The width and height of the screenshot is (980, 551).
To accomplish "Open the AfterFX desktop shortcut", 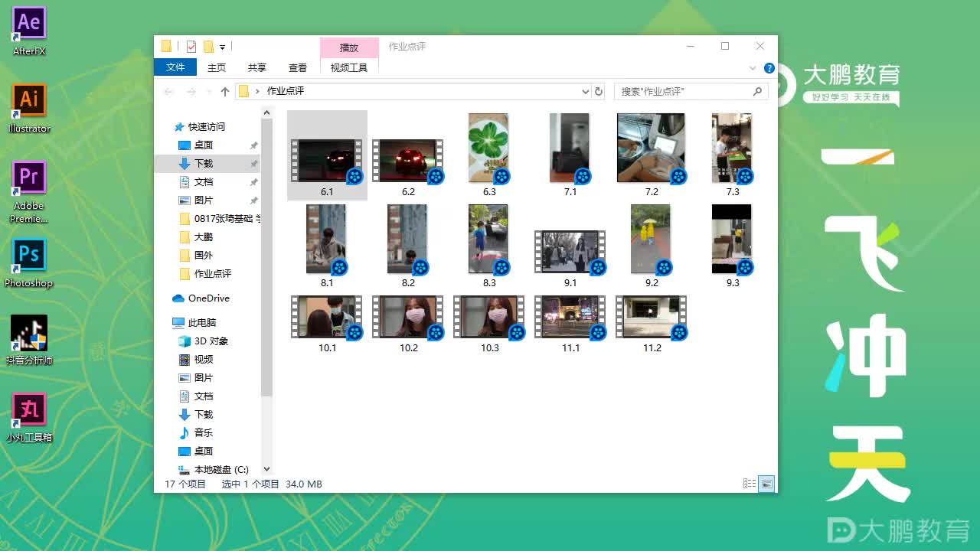I will [x=29, y=31].
